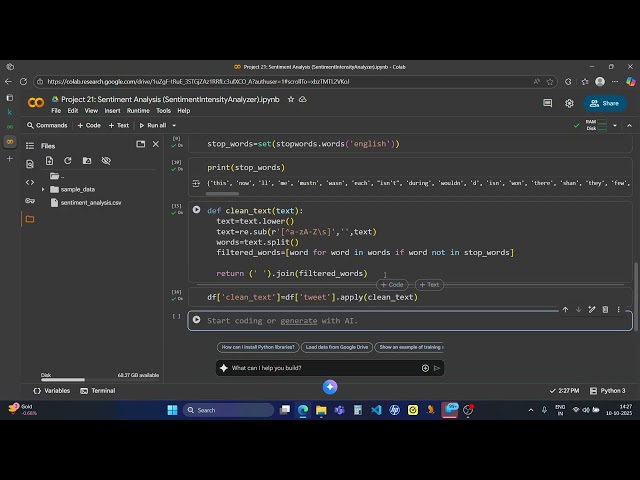The width and height of the screenshot is (640, 480).
Task: Open the File menu
Action: pos(56,111)
